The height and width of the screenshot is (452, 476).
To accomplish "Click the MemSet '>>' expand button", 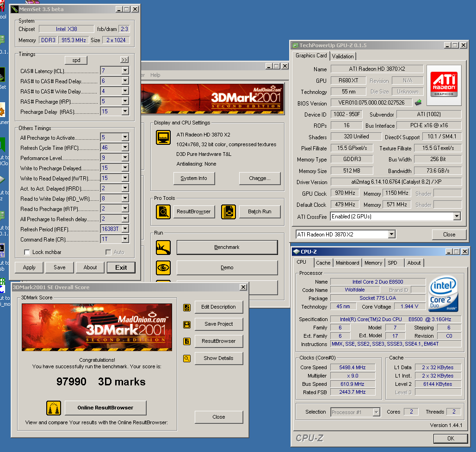I will tap(124, 60).
